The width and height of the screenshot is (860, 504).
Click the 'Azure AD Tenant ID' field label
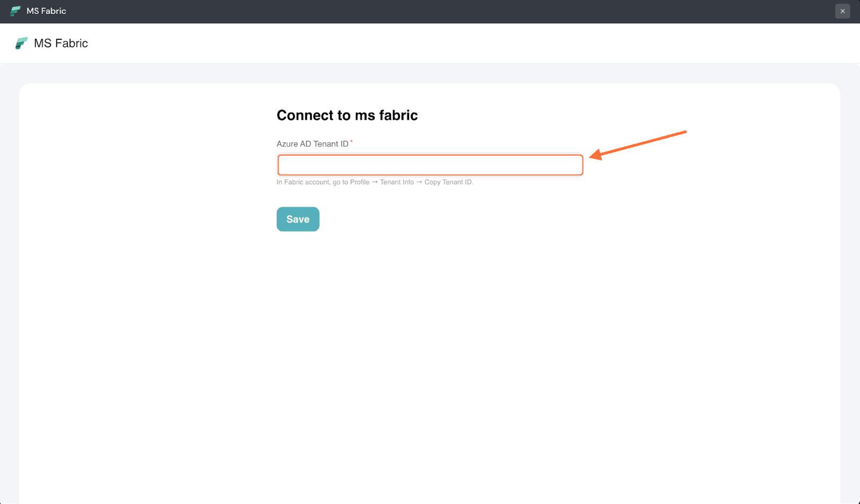point(312,144)
